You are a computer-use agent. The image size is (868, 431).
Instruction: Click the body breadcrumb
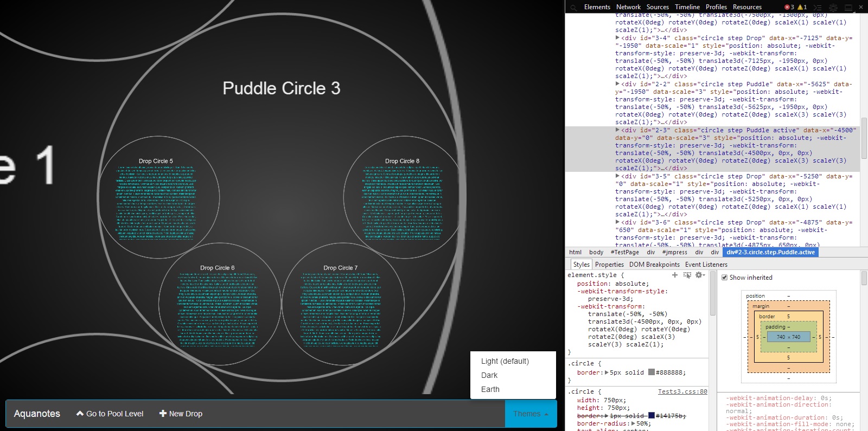pyautogui.click(x=596, y=252)
